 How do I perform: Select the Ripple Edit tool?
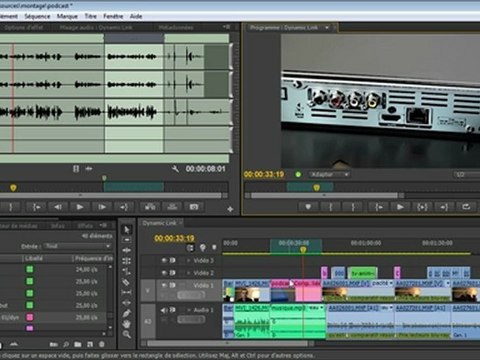click(x=127, y=250)
